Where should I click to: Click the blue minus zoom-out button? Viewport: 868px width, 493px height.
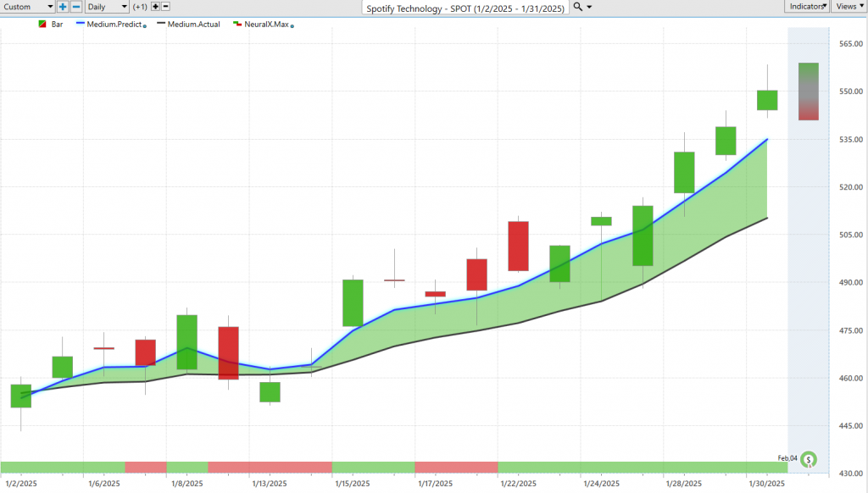75,7
